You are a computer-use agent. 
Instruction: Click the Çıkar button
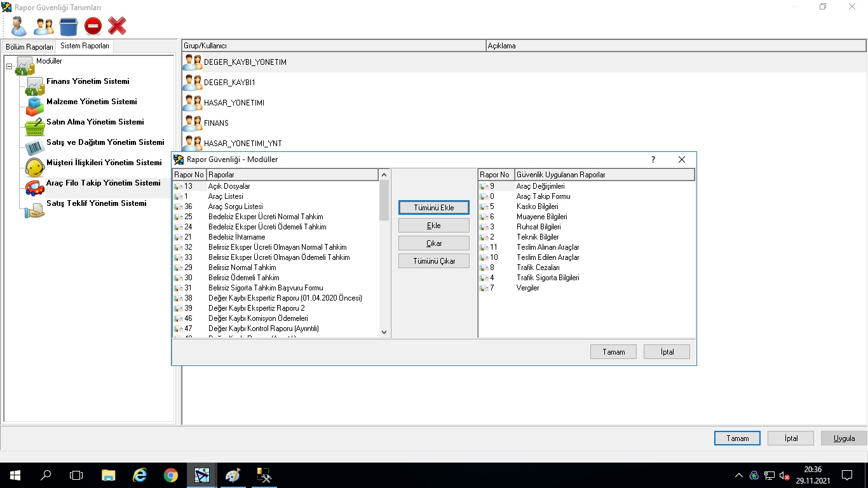click(x=434, y=243)
